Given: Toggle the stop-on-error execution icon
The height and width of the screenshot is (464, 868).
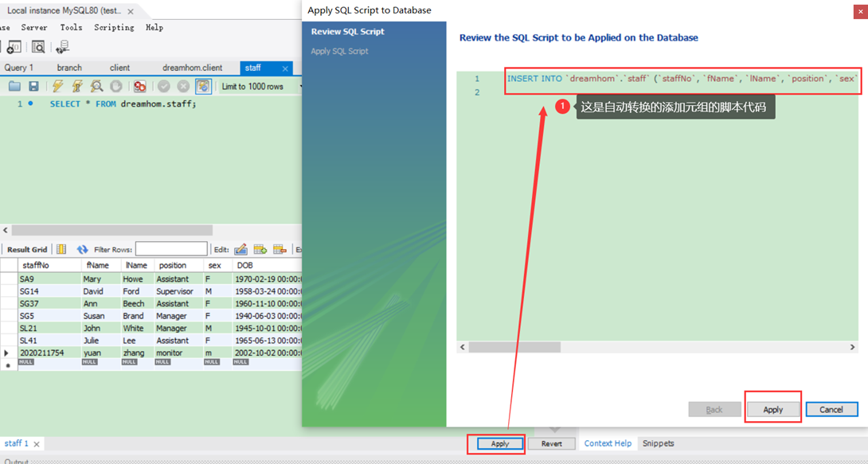Looking at the screenshot, I should (140, 86).
